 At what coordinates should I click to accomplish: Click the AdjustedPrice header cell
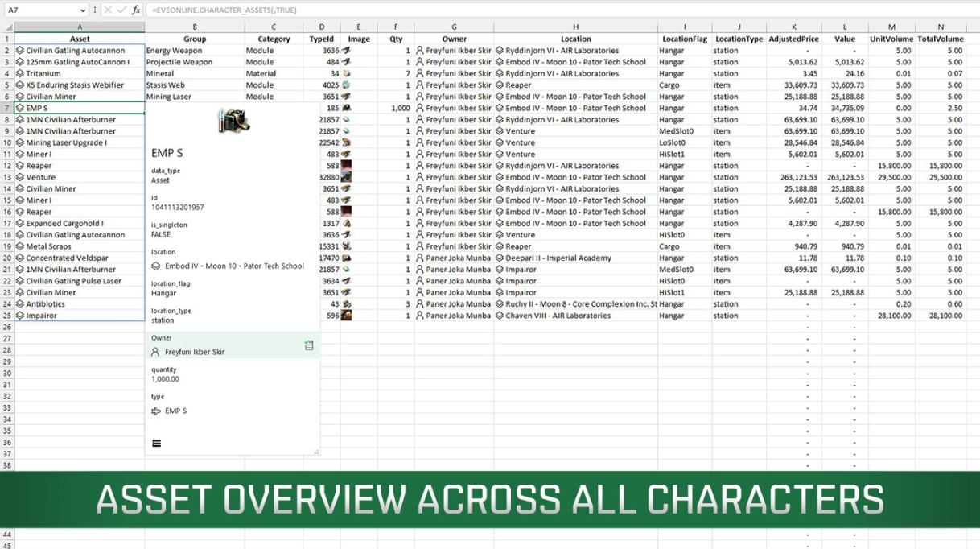click(793, 39)
